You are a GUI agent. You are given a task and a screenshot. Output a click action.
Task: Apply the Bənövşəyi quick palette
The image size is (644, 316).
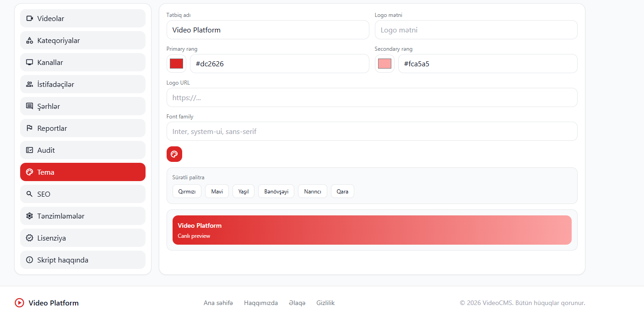pyautogui.click(x=276, y=191)
